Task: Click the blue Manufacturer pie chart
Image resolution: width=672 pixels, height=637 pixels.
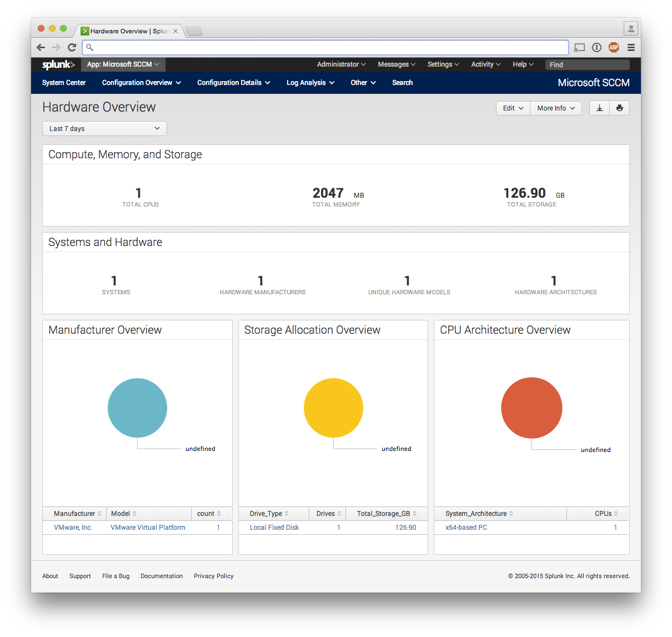Action: (x=137, y=408)
